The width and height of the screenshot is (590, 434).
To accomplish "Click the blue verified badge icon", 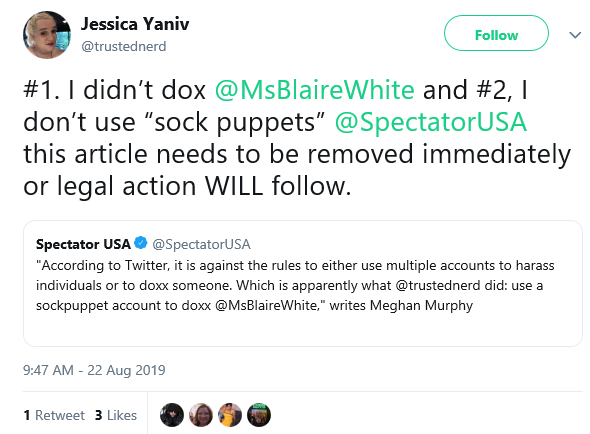I will click(141, 243).
